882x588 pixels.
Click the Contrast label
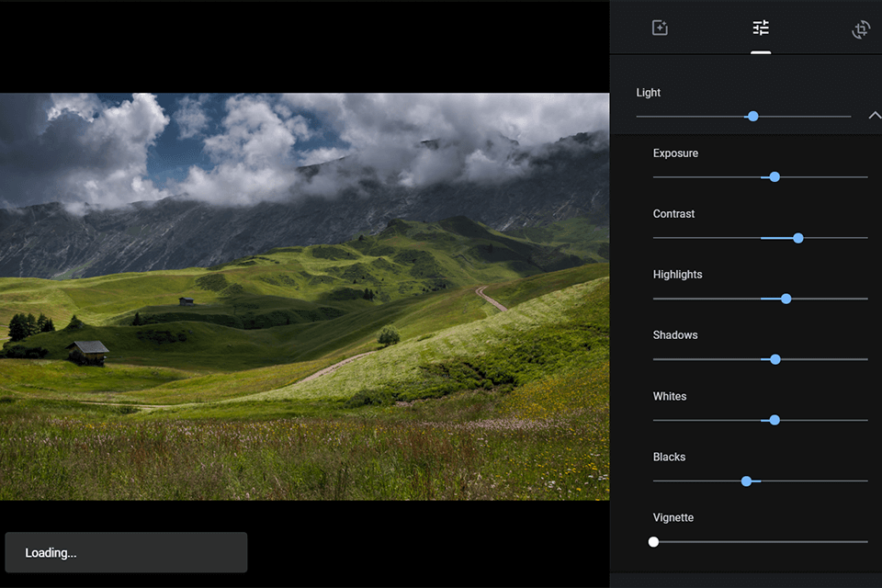673,214
